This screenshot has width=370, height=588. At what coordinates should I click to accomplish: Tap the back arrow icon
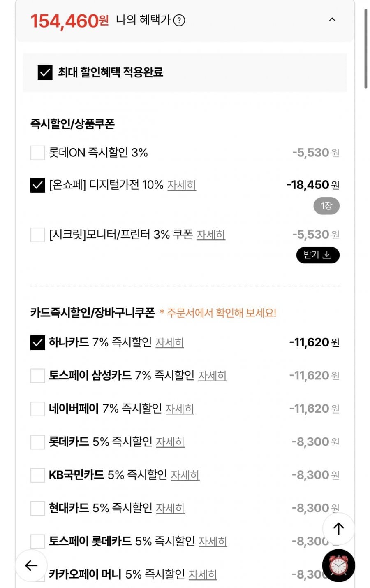click(31, 566)
